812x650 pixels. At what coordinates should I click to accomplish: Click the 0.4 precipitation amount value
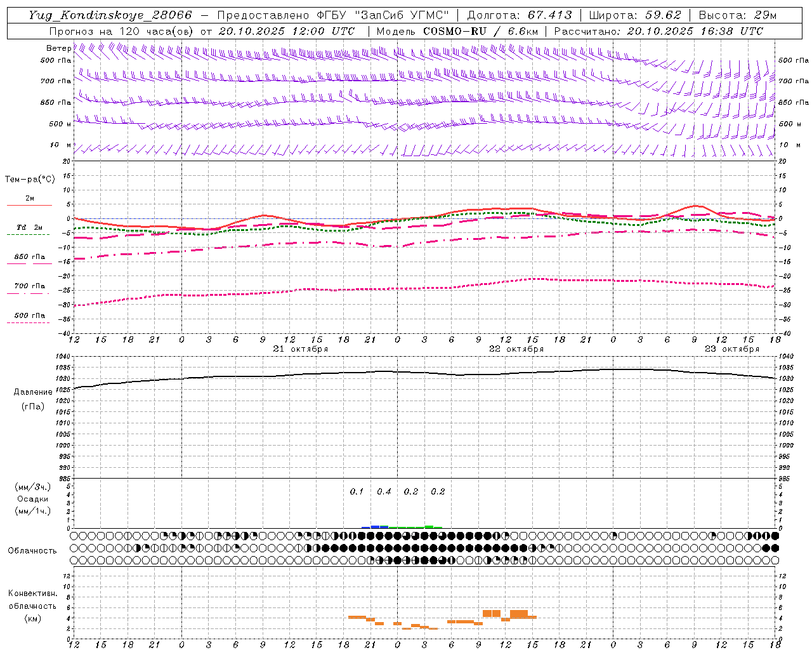[384, 491]
